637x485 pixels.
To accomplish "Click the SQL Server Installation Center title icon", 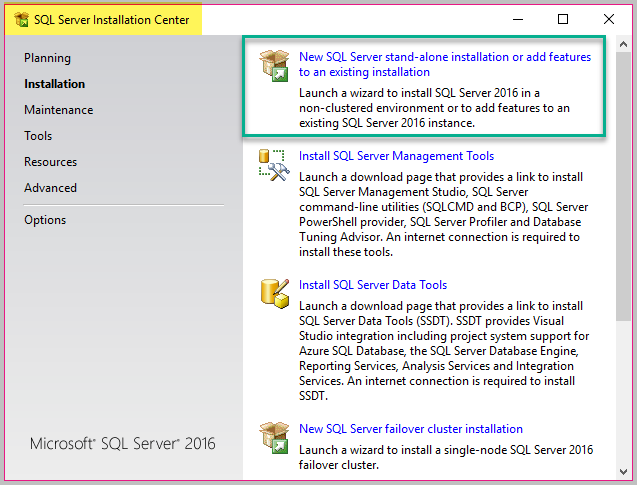I will click(21, 19).
